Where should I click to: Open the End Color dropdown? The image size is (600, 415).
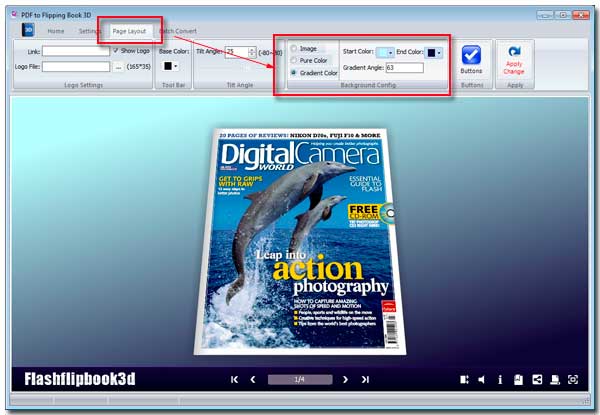[434, 52]
